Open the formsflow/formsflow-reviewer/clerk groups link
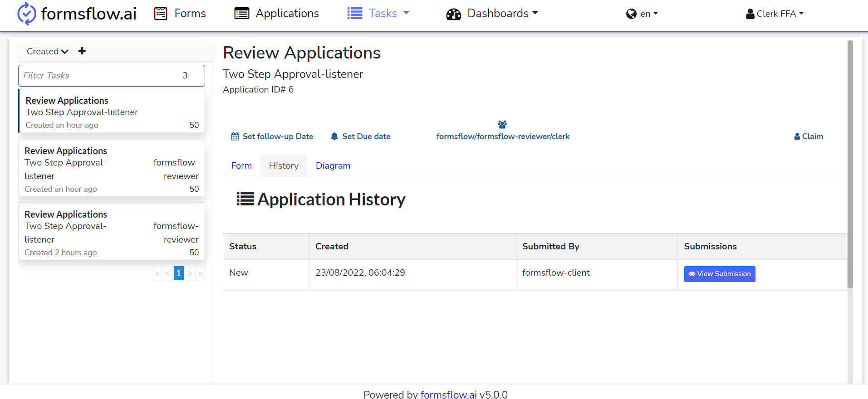The width and height of the screenshot is (868, 399). point(503,136)
